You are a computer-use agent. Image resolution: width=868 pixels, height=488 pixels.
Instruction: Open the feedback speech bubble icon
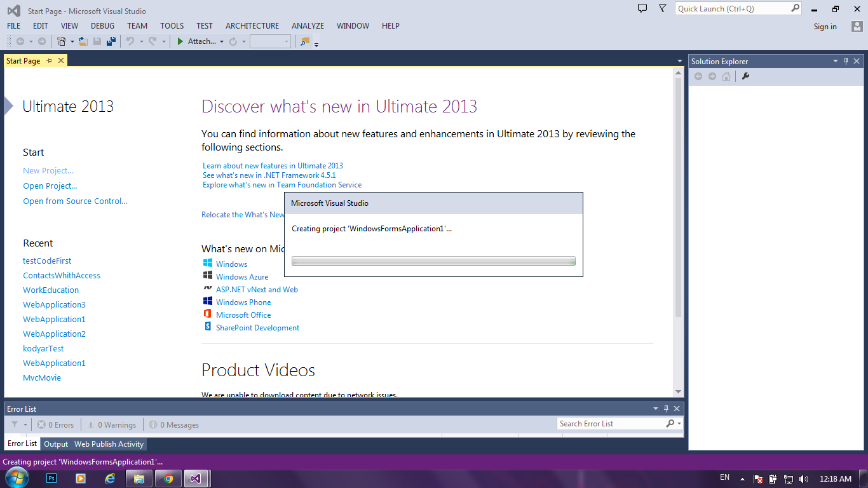(x=642, y=8)
